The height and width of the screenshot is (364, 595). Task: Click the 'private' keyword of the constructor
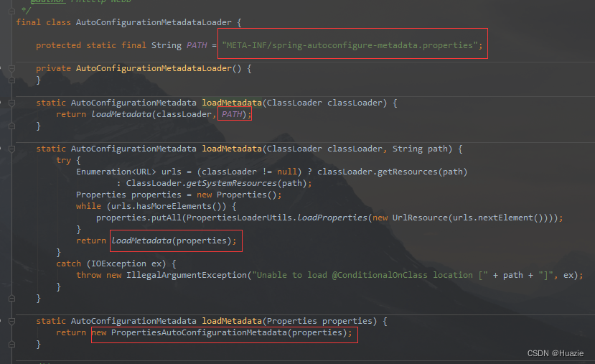coord(53,68)
